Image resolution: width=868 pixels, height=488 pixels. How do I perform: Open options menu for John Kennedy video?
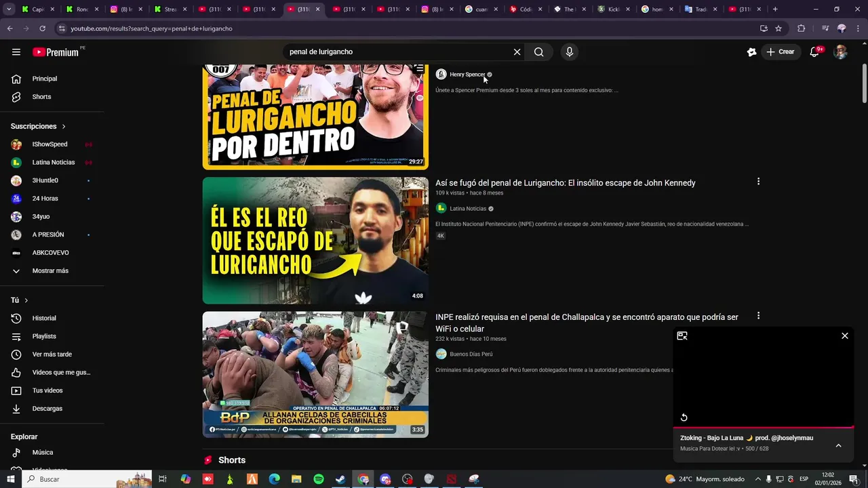(758, 182)
